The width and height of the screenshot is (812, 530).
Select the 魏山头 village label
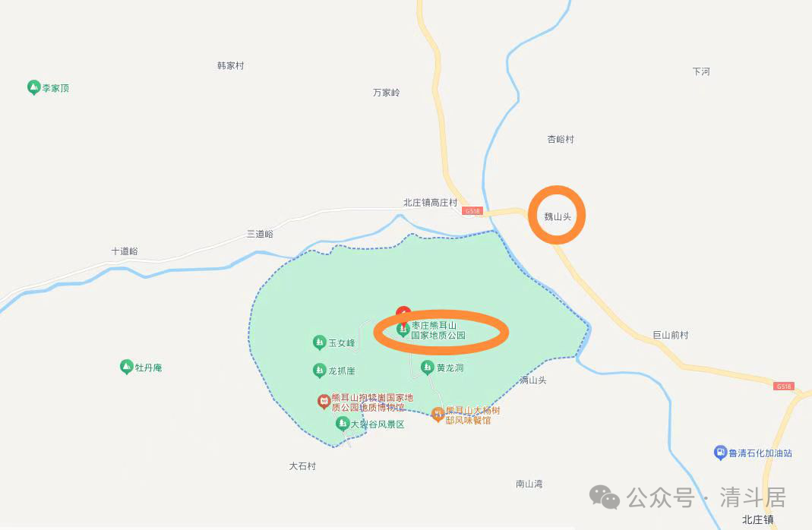(558, 216)
